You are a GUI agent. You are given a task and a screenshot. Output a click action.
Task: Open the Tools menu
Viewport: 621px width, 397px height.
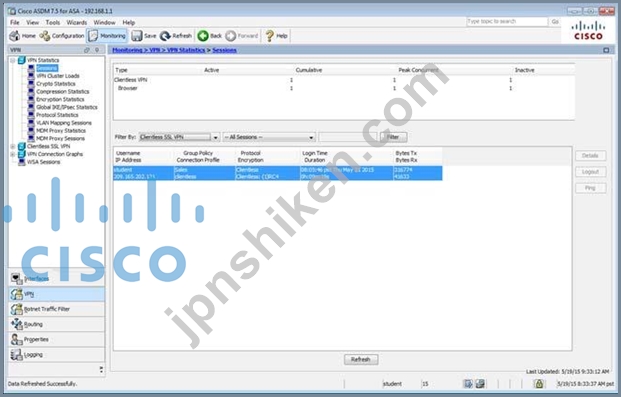53,22
